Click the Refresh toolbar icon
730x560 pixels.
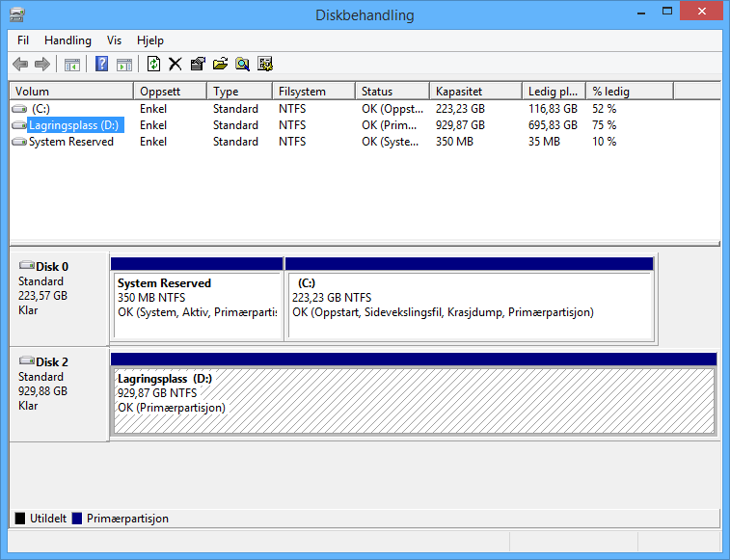coord(153,64)
